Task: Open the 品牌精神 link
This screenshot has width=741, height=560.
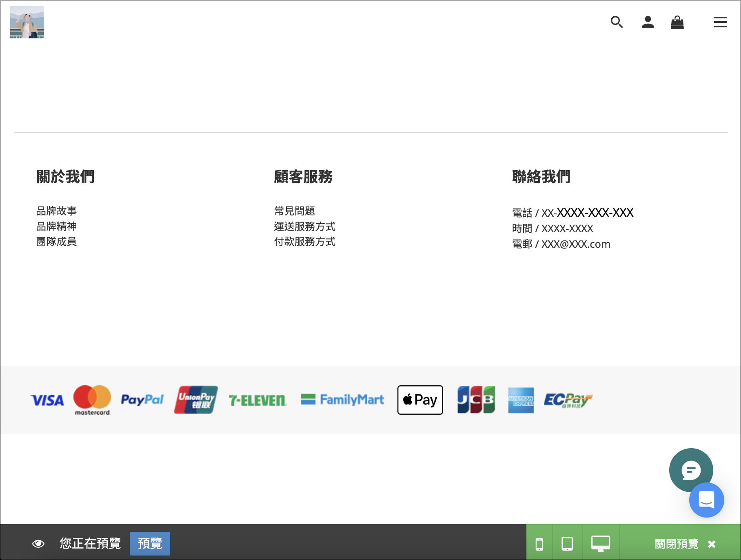Action: point(56,226)
